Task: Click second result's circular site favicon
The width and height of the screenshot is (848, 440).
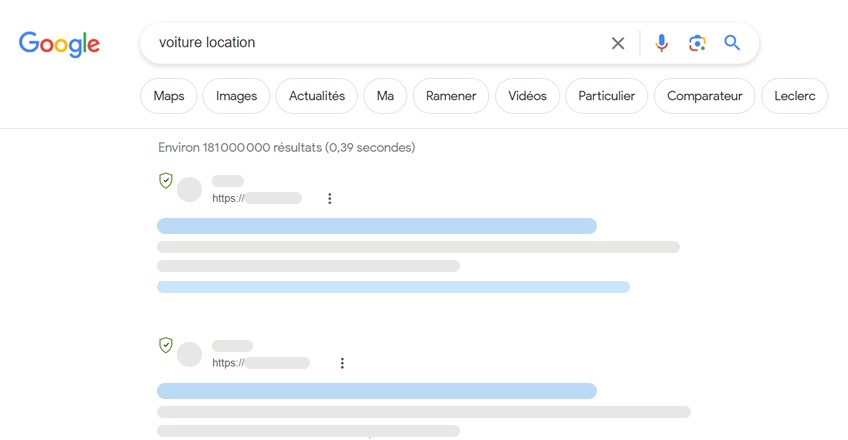Action: click(x=189, y=355)
